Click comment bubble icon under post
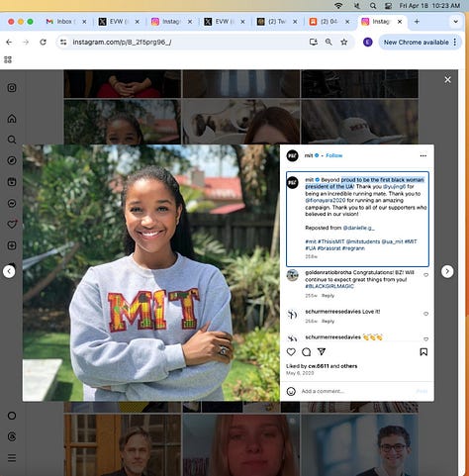This screenshot has height=476, width=469. coord(307,352)
